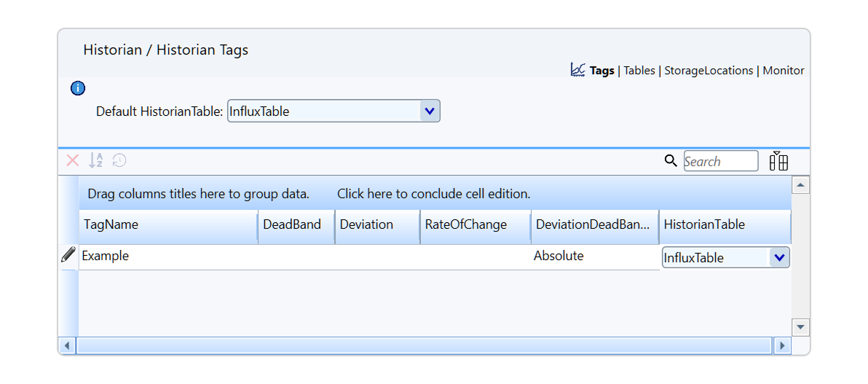Sort by the DeadBand column header
868x384 pixels.
(x=296, y=225)
